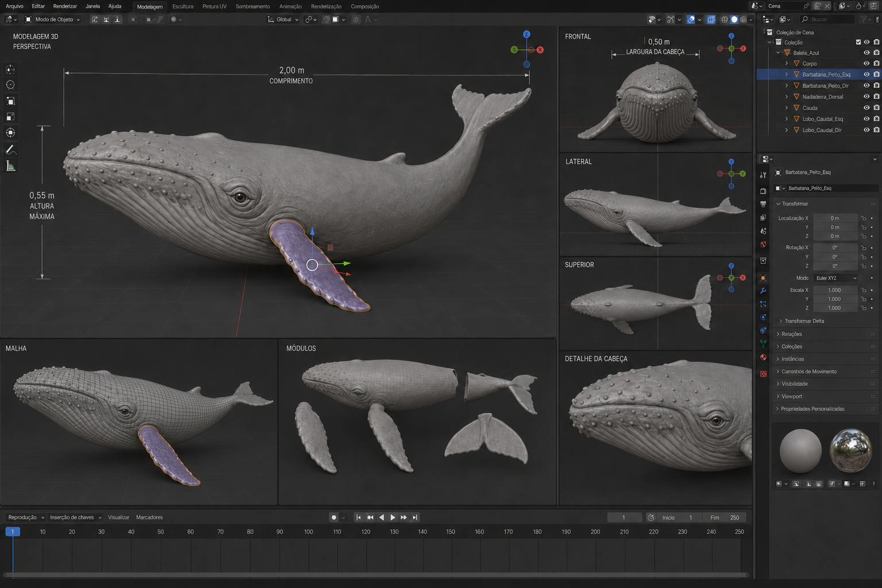Open the Tool properties tab
This screenshot has height=588, width=882.
tap(763, 175)
